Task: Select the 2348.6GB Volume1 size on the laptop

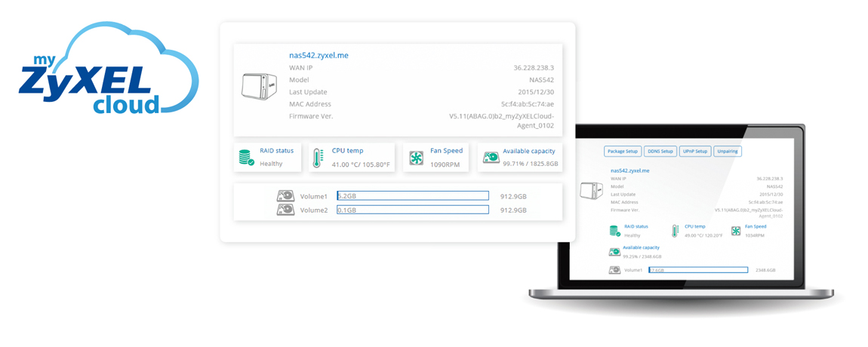Action: [767, 270]
